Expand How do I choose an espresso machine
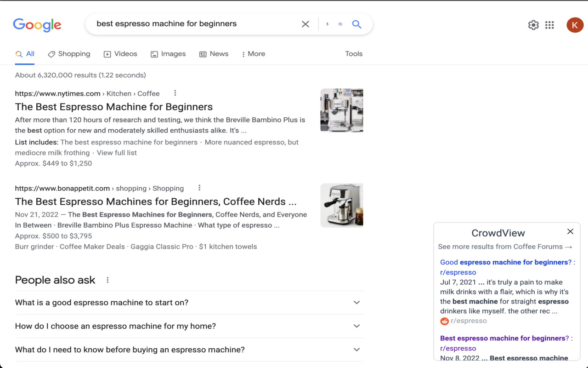The image size is (588, 368). pyautogui.click(x=189, y=326)
